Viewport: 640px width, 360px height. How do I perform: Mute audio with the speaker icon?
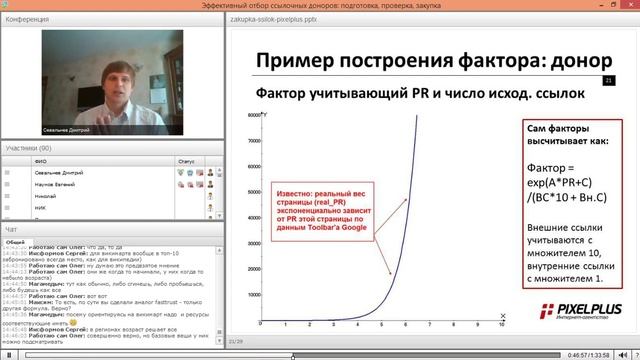(622, 355)
